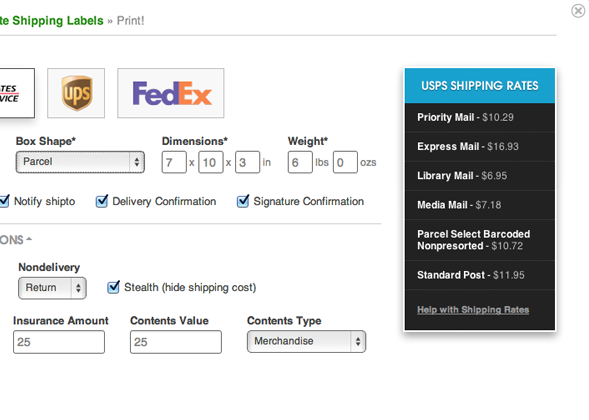Click the Insurance Amount label

point(61,320)
